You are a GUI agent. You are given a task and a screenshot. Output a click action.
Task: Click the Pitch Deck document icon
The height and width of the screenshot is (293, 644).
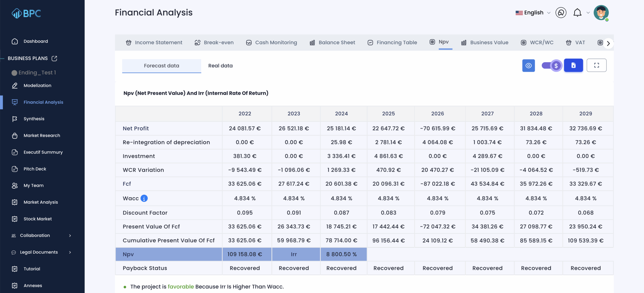coord(15,169)
